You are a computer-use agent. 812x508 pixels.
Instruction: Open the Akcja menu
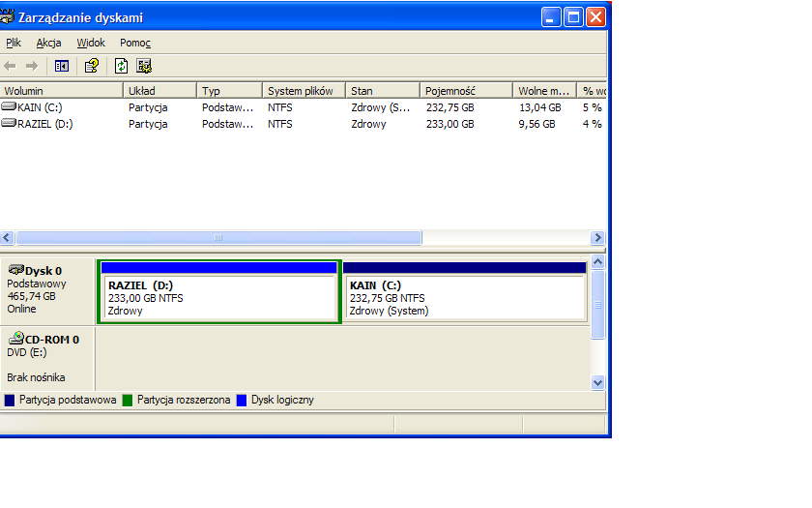pyautogui.click(x=48, y=43)
